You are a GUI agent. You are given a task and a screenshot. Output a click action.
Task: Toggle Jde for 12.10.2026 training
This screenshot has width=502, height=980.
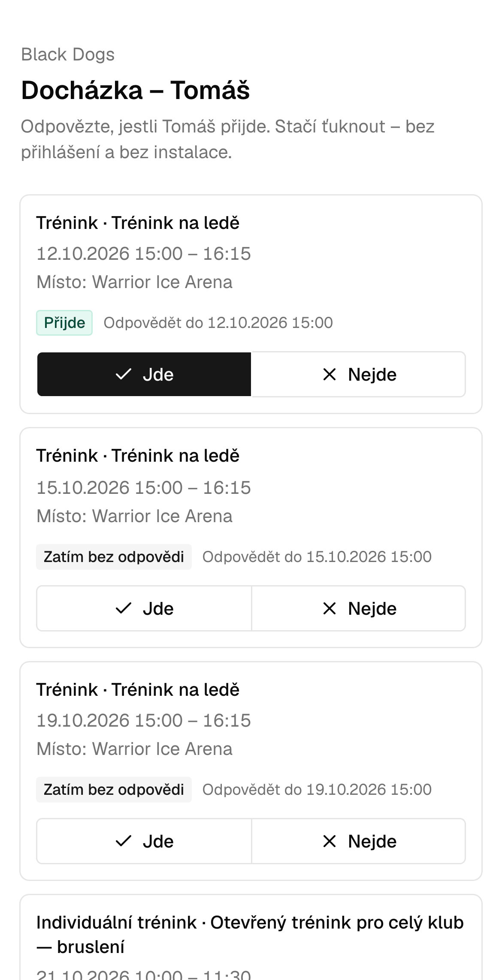coord(144,374)
